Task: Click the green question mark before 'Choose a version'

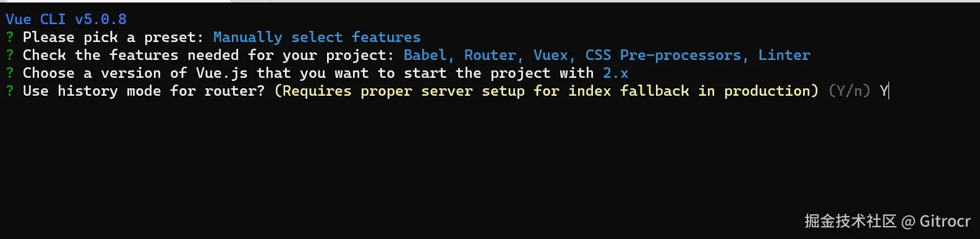Action: (x=9, y=73)
